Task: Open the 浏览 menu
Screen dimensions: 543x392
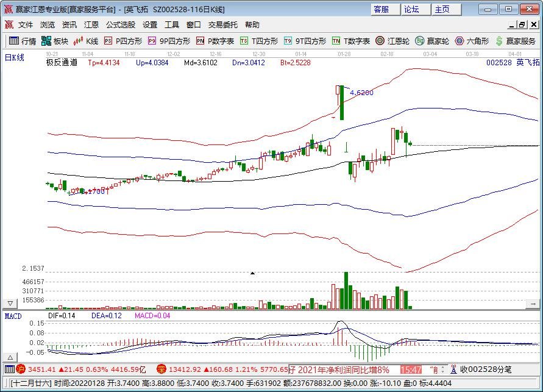Action: [48, 24]
